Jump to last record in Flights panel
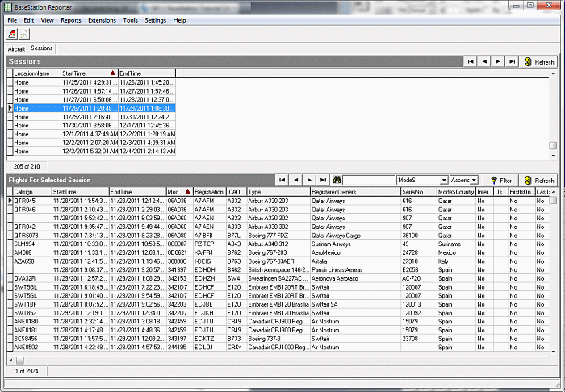Image resolution: width=565 pixels, height=392 pixels. click(x=323, y=180)
